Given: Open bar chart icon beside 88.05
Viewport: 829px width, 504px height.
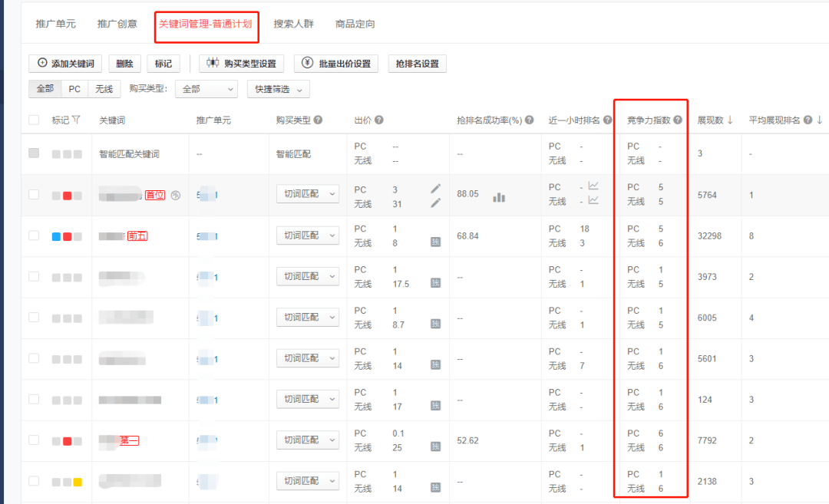Looking at the screenshot, I should click(499, 197).
